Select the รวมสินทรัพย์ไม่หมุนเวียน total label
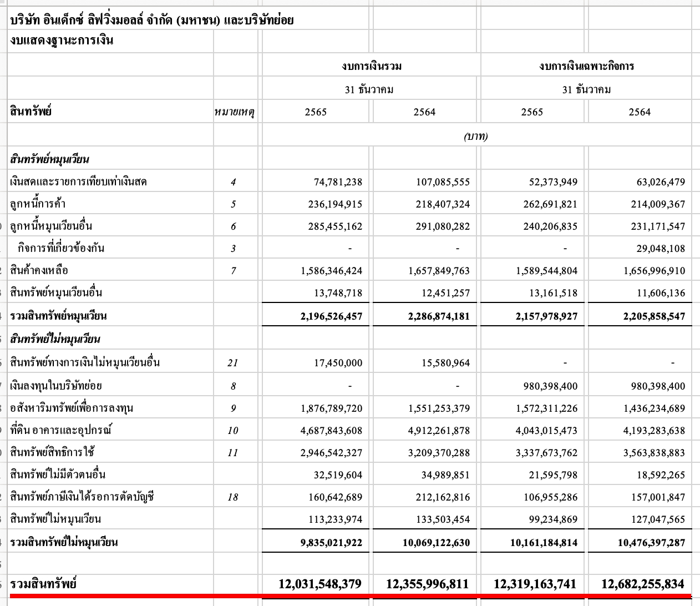This screenshot has height=606, width=700. point(64,542)
